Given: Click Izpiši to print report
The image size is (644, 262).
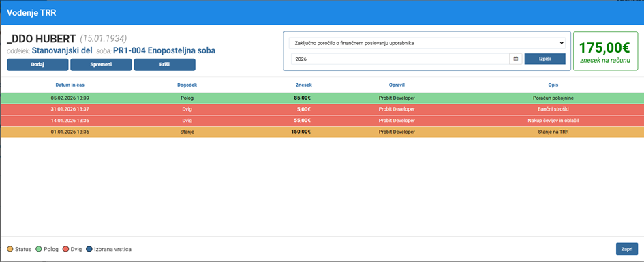Looking at the screenshot, I should [x=545, y=59].
